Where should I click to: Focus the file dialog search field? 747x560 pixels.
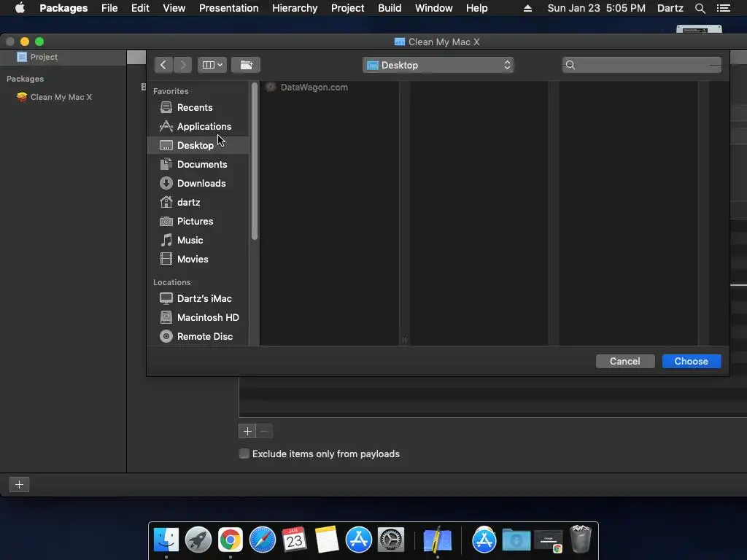click(x=642, y=65)
